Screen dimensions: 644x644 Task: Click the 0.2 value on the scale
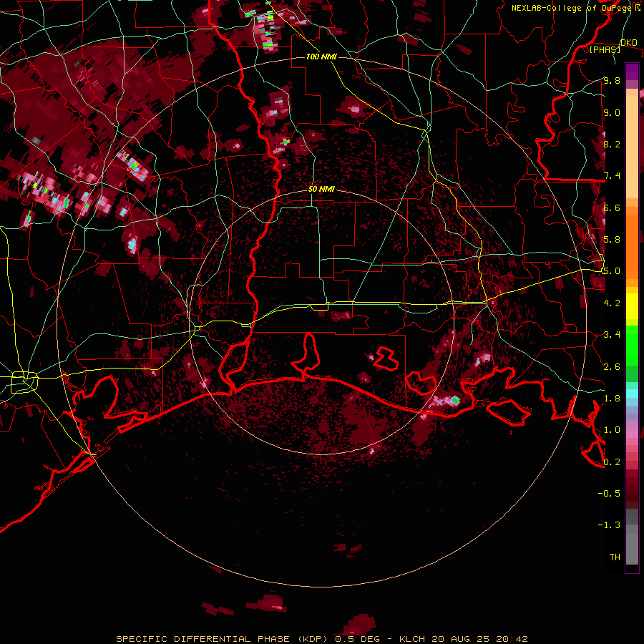pyautogui.click(x=612, y=462)
